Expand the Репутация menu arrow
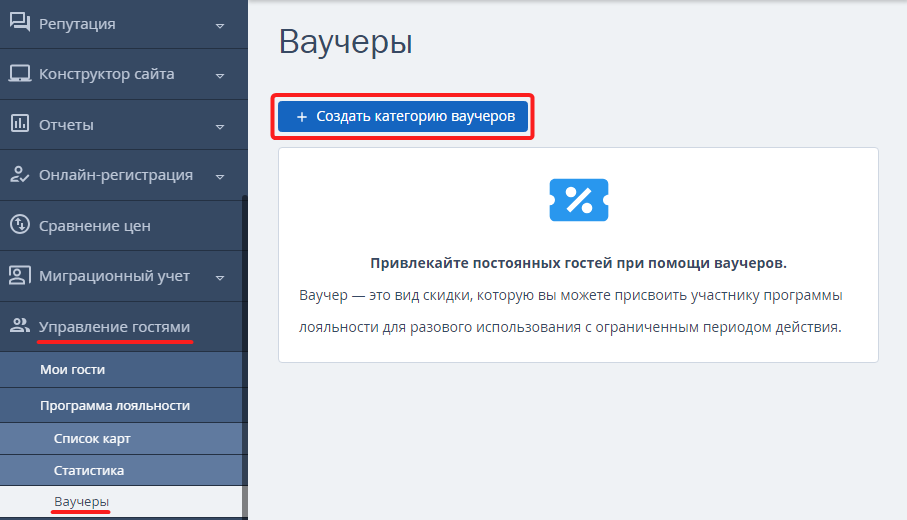This screenshot has width=907, height=520. [x=220, y=25]
